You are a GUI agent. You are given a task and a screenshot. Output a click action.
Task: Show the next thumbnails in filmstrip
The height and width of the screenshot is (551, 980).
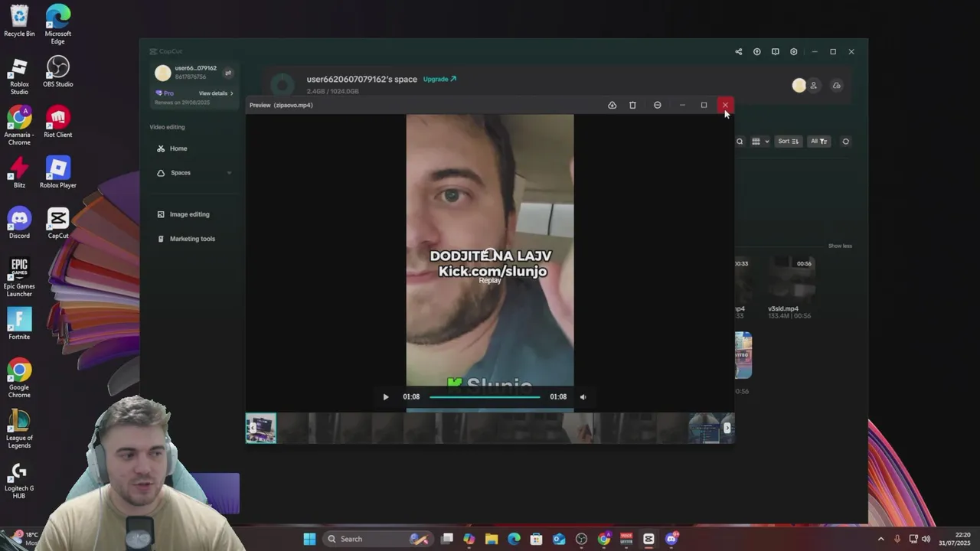click(x=727, y=428)
